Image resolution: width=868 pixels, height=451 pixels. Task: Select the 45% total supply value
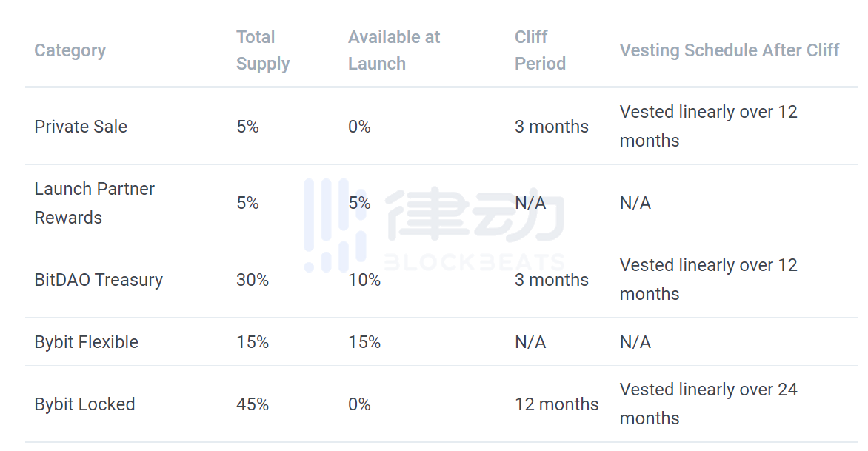coord(253,404)
